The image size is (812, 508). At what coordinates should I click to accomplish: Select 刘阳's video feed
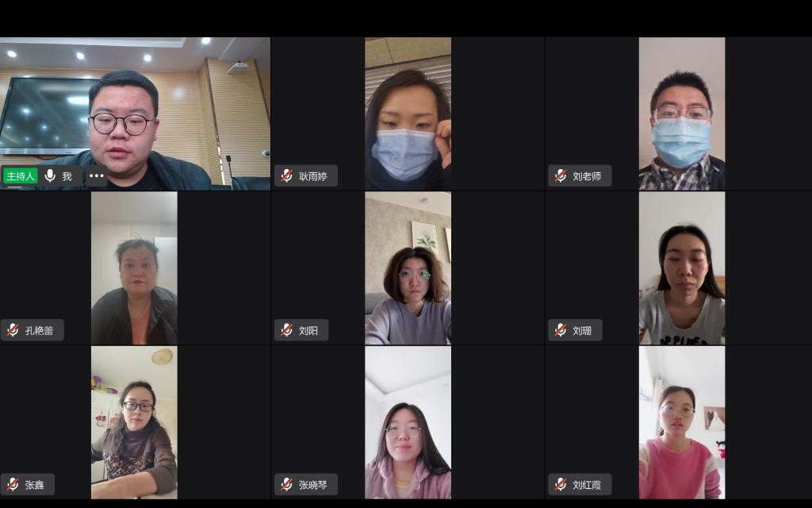point(408,268)
